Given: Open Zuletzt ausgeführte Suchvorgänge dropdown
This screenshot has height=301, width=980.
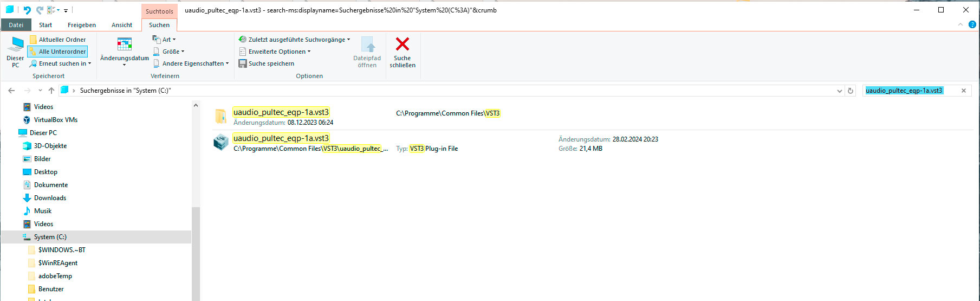Looking at the screenshot, I should [294, 40].
